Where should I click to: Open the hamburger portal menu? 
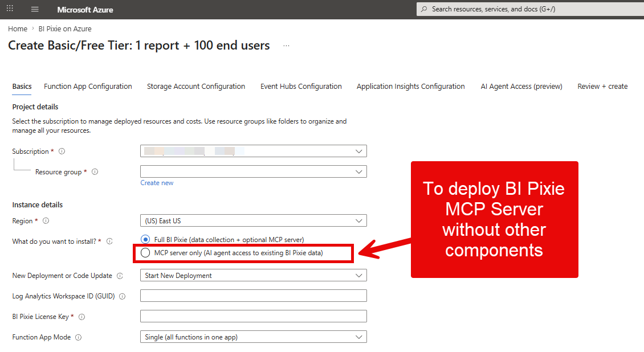[x=35, y=9]
